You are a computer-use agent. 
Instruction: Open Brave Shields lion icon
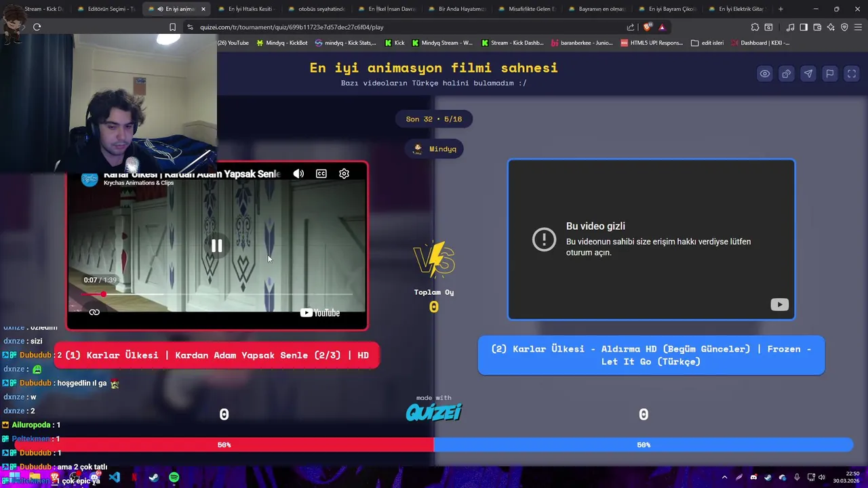click(647, 27)
